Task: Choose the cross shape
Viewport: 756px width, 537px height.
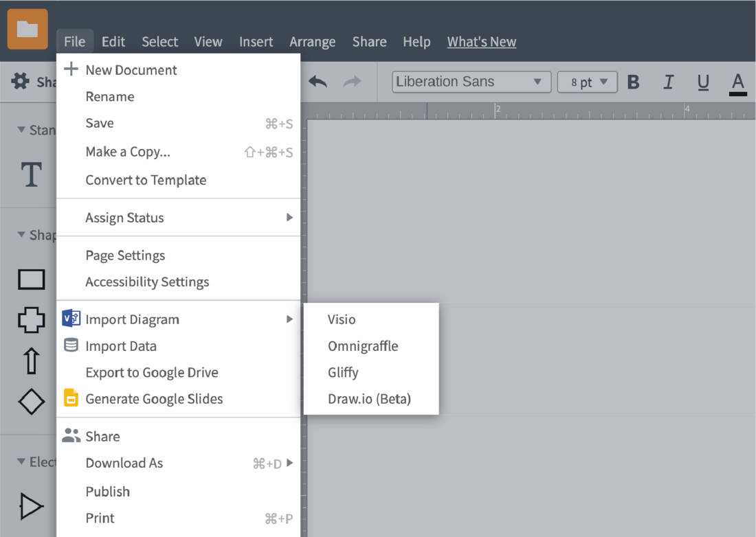Action: point(31,320)
